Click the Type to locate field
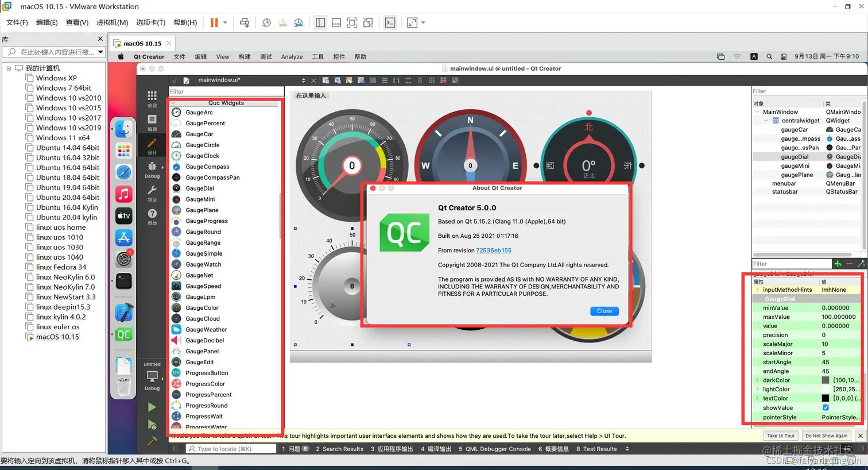 pos(231,449)
